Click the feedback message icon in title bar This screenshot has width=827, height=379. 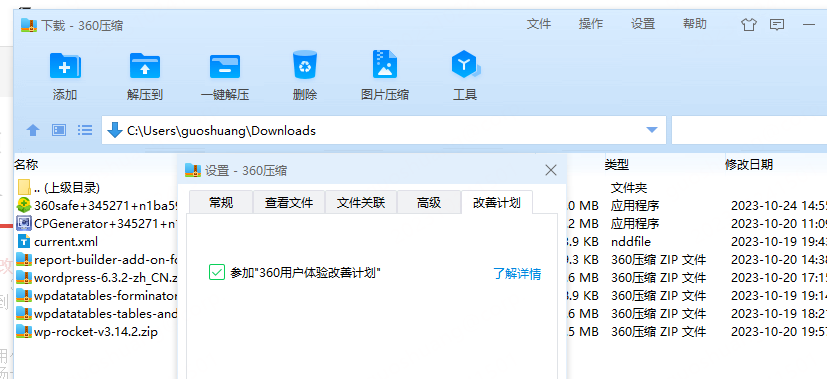777,24
